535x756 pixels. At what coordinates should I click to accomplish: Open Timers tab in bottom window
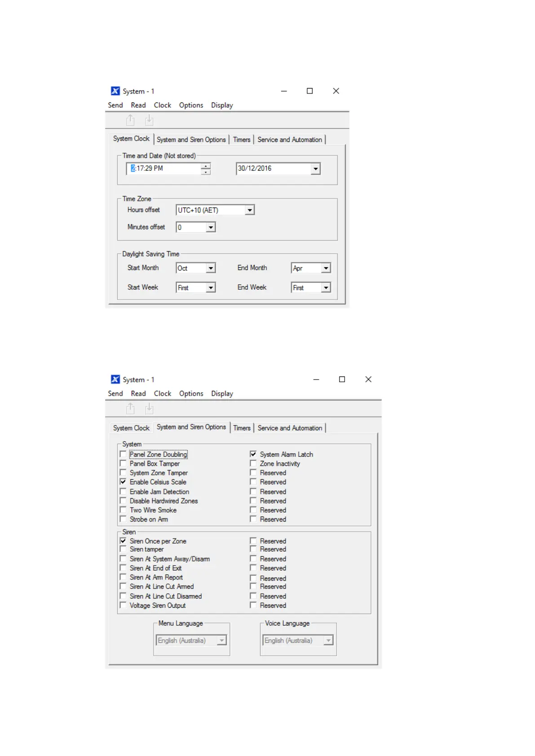(242, 428)
